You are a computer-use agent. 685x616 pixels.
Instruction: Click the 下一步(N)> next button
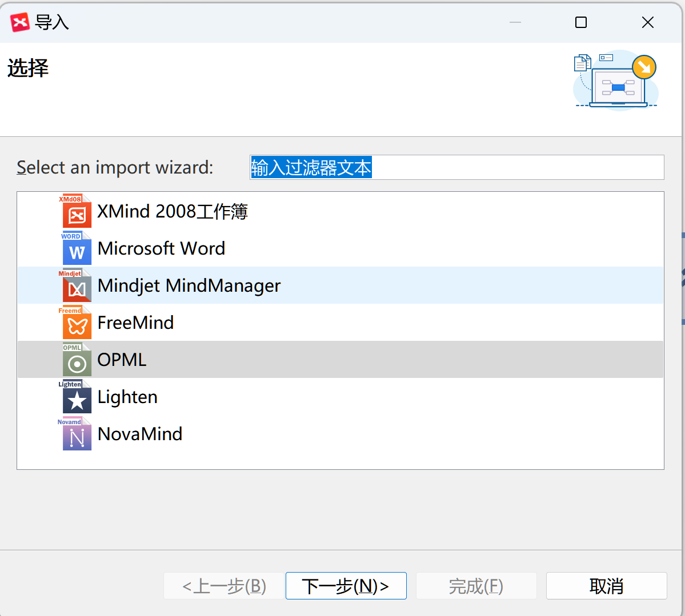(346, 586)
